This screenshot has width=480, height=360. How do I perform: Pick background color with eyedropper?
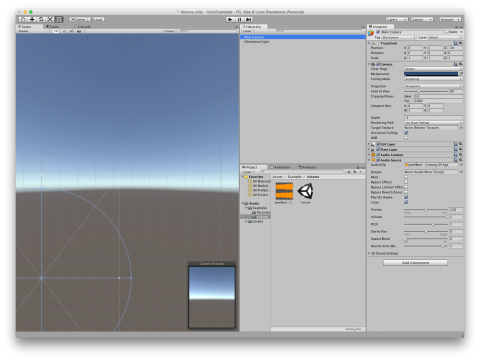(x=461, y=74)
